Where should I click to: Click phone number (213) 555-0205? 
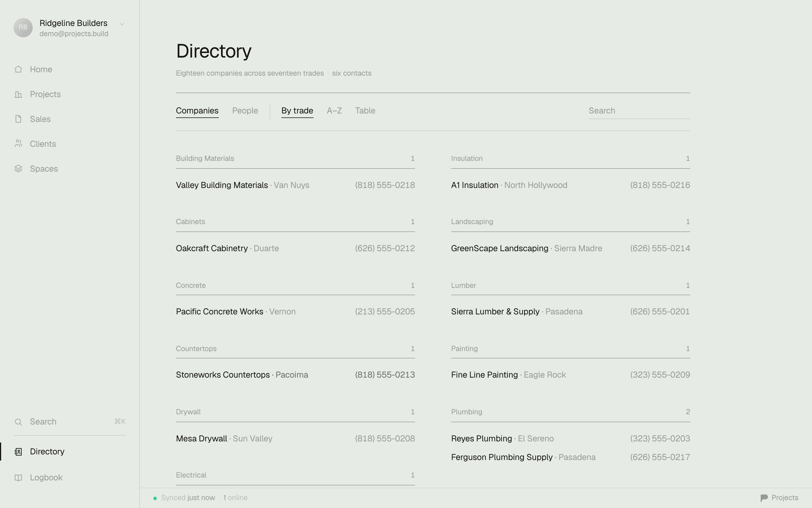click(x=385, y=312)
